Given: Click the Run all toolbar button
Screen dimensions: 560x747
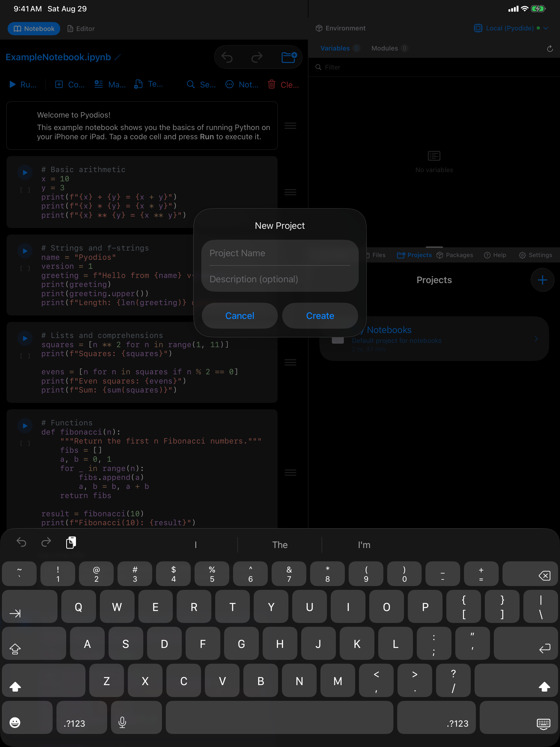Looking at the screenshot, I should click(23, 84).
